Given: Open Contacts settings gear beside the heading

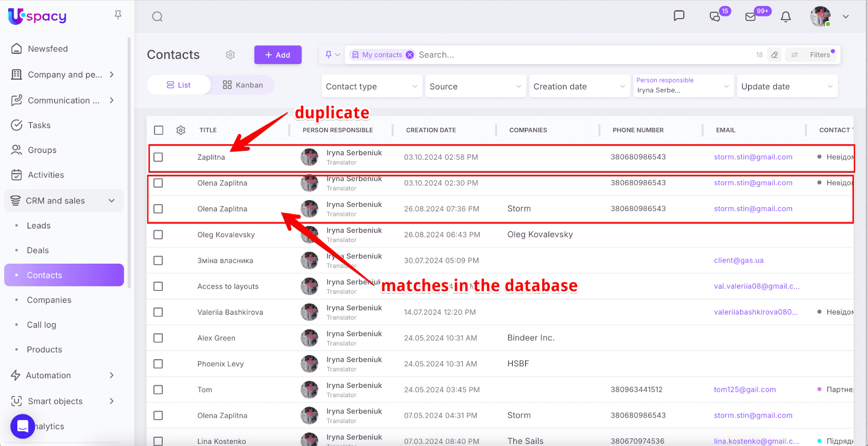Looking at the screenshot, I should (231, 55).
